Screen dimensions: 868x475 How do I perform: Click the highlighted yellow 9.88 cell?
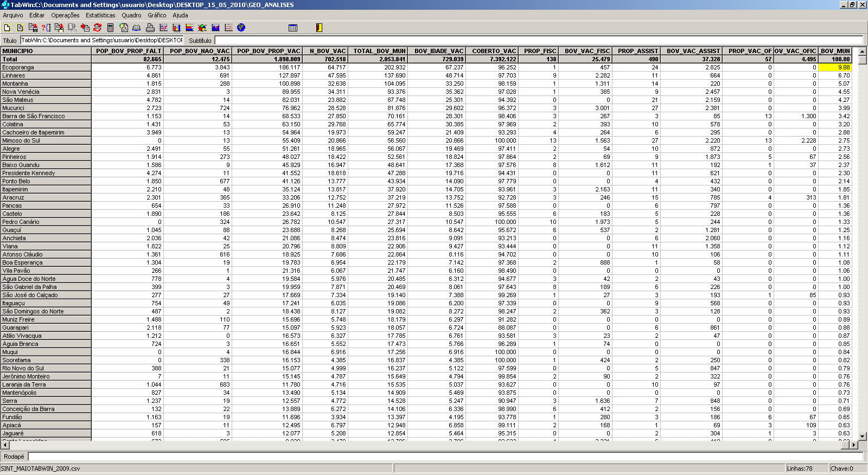(x=835, y=67)
